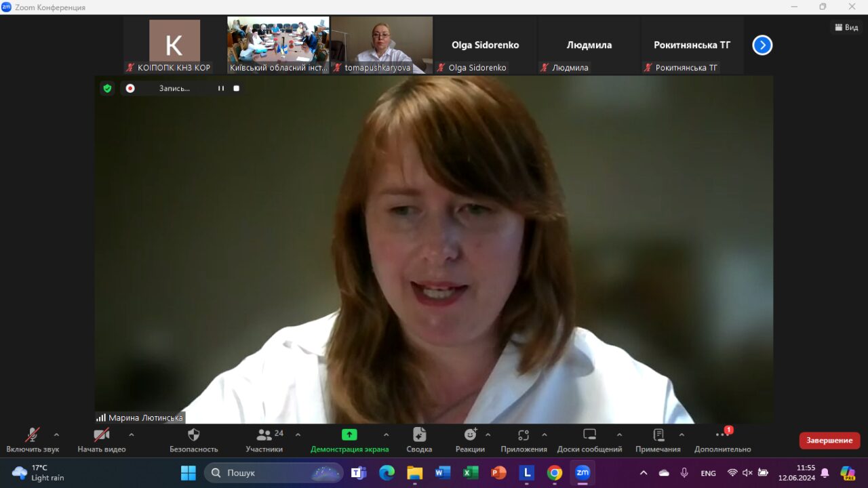
Task: Show hidden tray icons arrow
Action: pos(644,472)
